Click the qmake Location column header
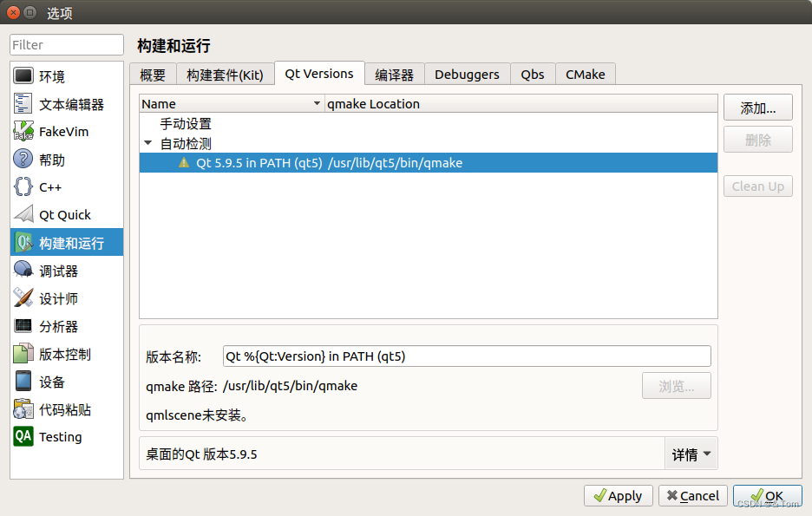This screenshot has width=812, height=516. 521,103
